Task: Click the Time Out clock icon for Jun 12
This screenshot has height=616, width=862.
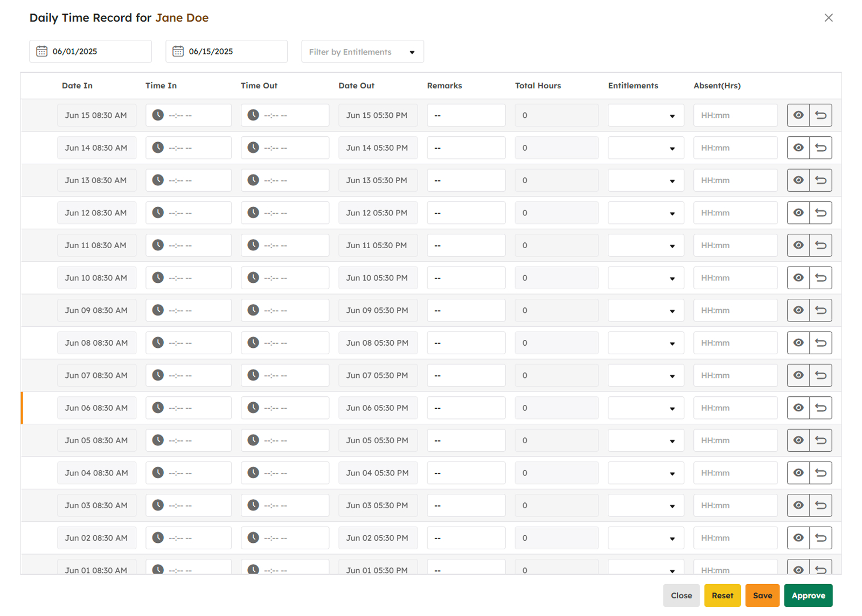Action: (253, 213)
